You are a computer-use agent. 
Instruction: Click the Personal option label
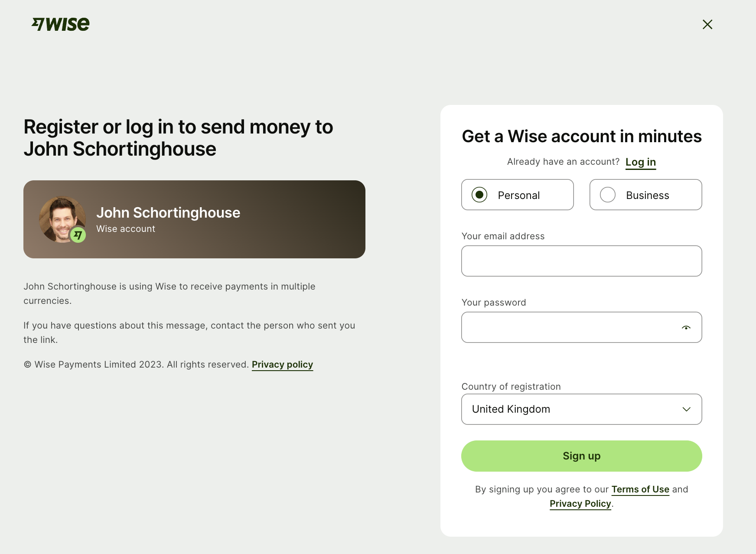click(518, 196)
